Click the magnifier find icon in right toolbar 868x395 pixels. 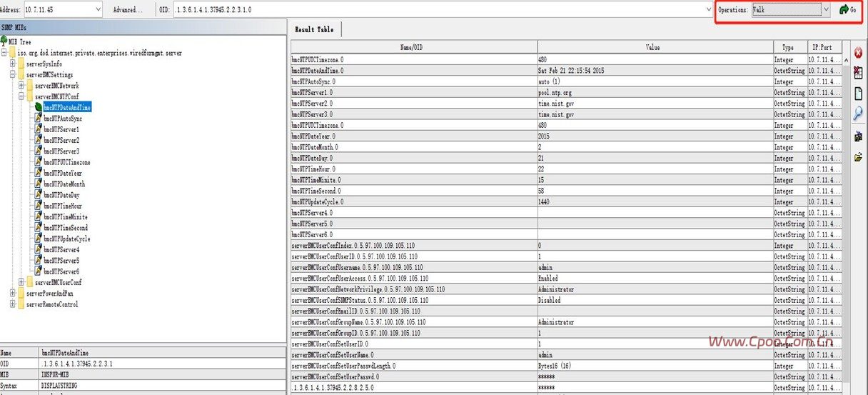pyautogui.click(x=857, y=113)
